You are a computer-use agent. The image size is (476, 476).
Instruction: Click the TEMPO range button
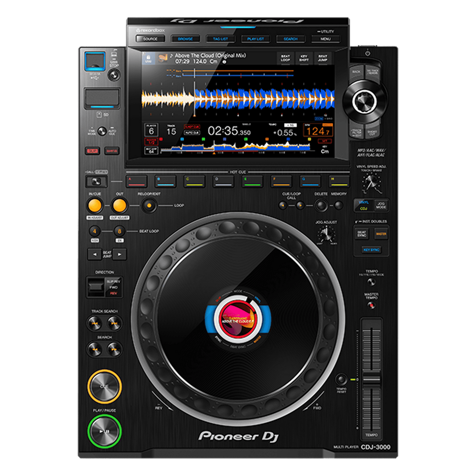(371, 282)
